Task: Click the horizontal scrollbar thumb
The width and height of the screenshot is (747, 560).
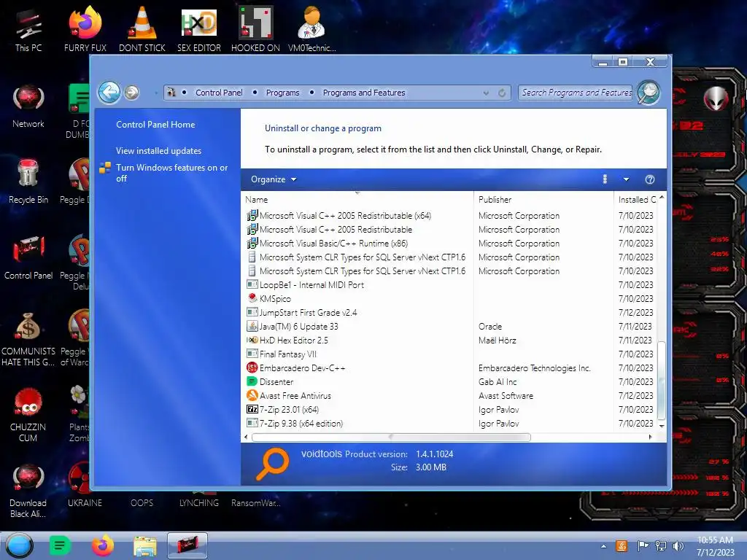Action: [x=391, y=437]
